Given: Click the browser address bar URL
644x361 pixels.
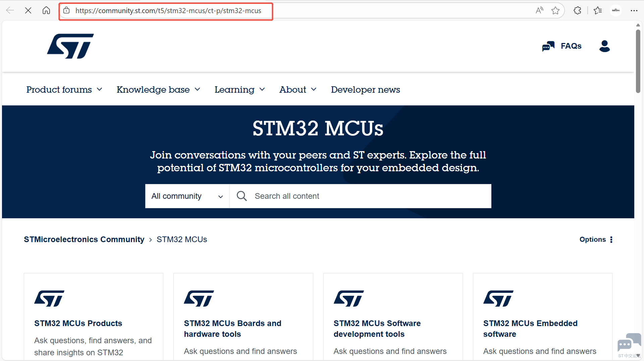Looking at the screenshot, I should point(168,11).
